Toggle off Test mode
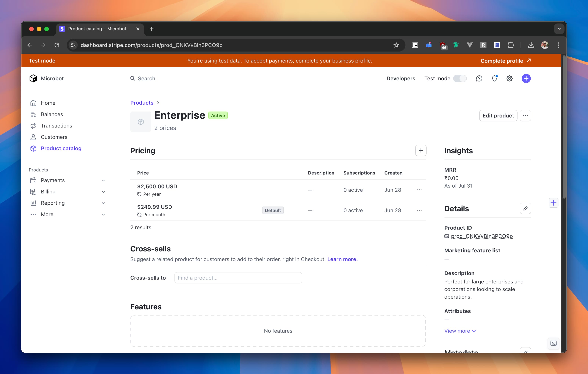This screenshot has width=588, height=374. tap(460, 78)
